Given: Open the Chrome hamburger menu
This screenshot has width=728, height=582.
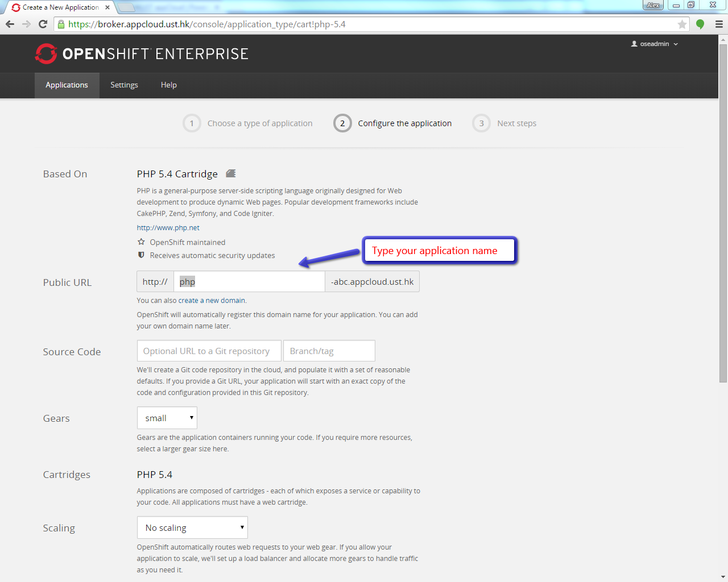Looking at the screenshot, I should coord(719,24).
